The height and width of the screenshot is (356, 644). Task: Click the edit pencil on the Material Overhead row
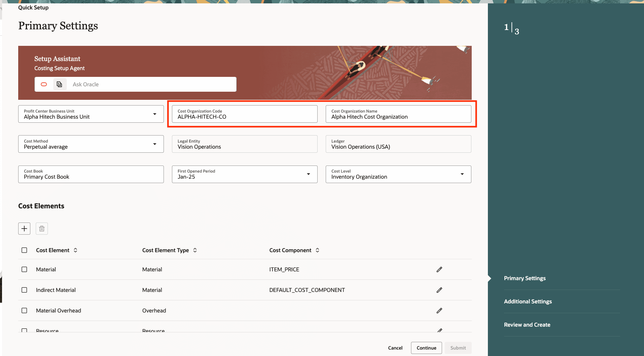click(439, 310)
